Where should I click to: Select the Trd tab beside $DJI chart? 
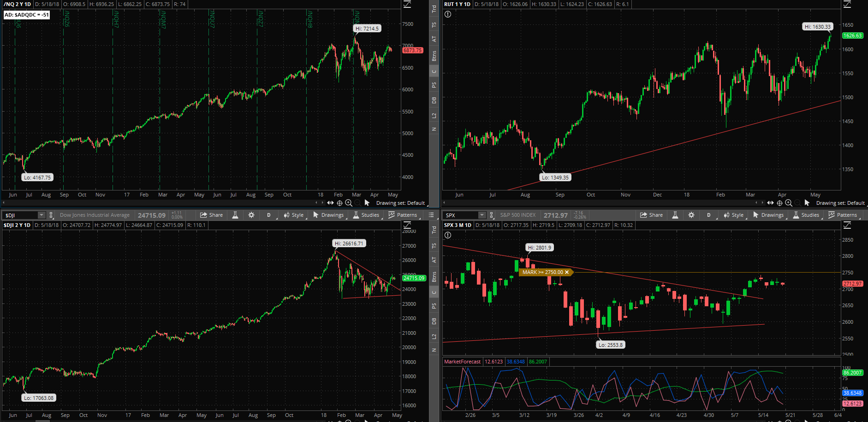tap(434, 230)
